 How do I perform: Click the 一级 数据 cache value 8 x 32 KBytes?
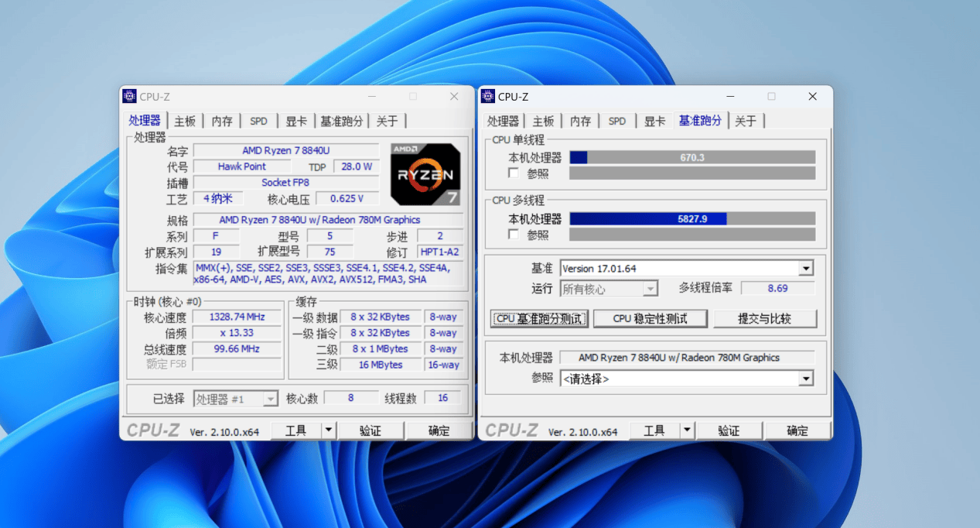[x=380, y=317]
